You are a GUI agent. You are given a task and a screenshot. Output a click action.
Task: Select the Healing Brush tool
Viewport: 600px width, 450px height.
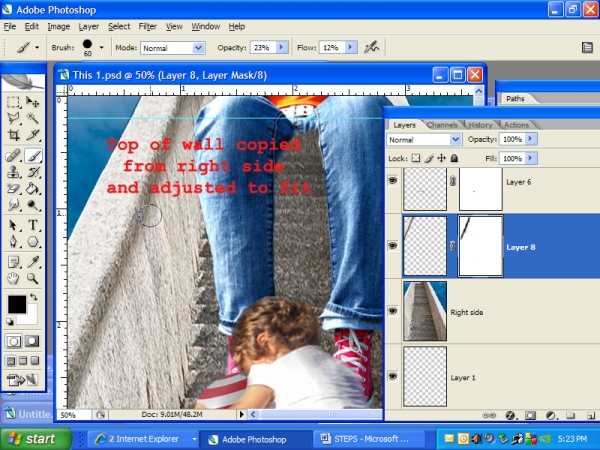(13, 156)
